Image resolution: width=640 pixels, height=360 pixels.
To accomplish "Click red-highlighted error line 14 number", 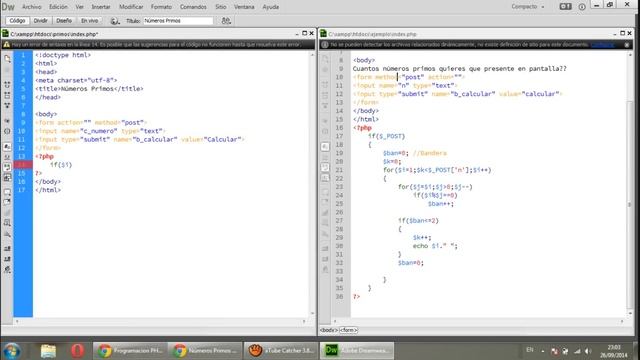I will 23,165.
